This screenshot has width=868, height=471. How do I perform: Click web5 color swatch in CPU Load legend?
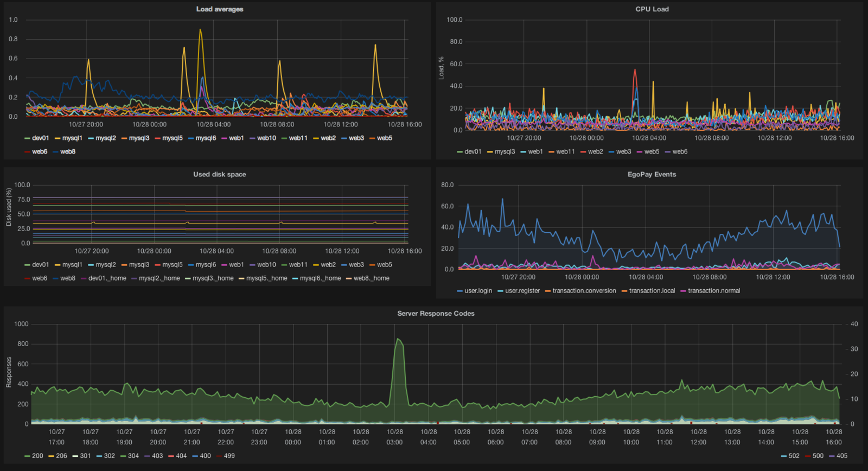click(x=640, y=152)
